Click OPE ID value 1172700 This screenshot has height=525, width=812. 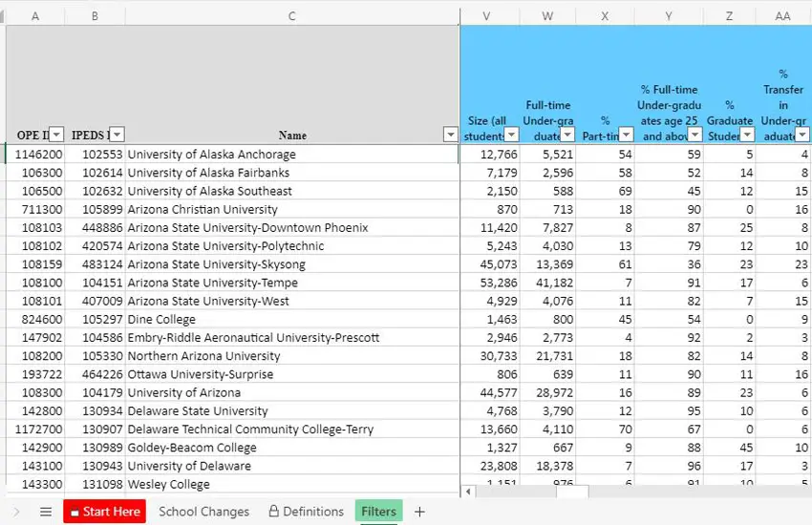pyautogui.click(x=35, y=430)
